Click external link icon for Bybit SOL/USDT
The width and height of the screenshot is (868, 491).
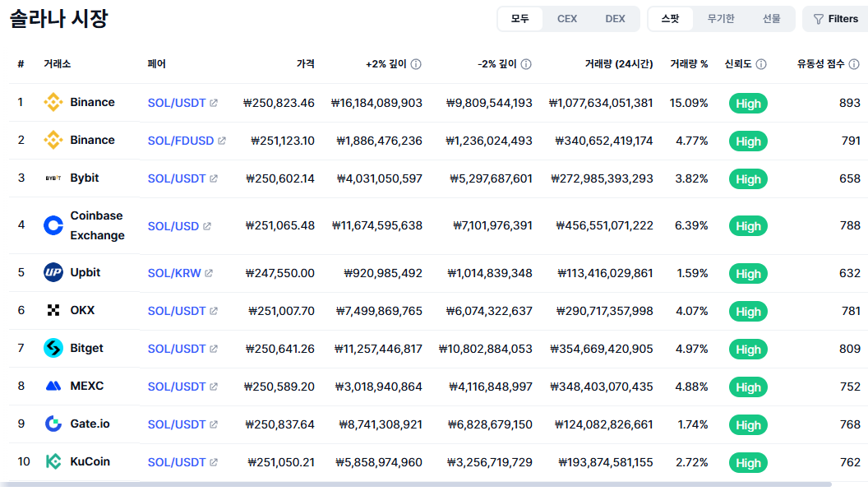point(214,178)
